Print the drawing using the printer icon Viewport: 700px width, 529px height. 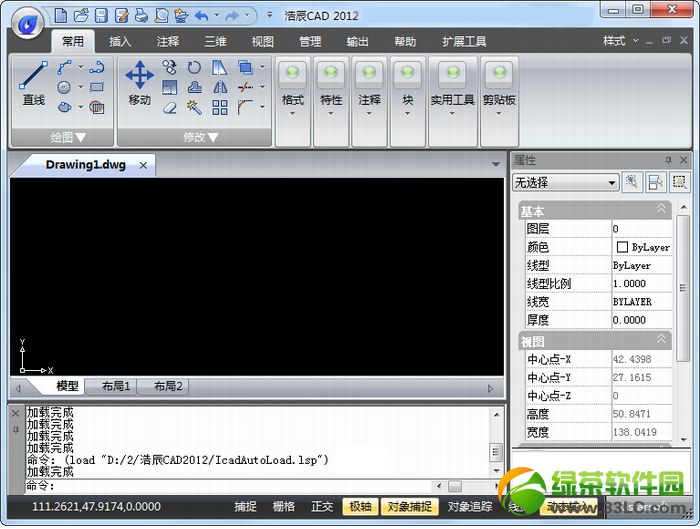[142, 16]
